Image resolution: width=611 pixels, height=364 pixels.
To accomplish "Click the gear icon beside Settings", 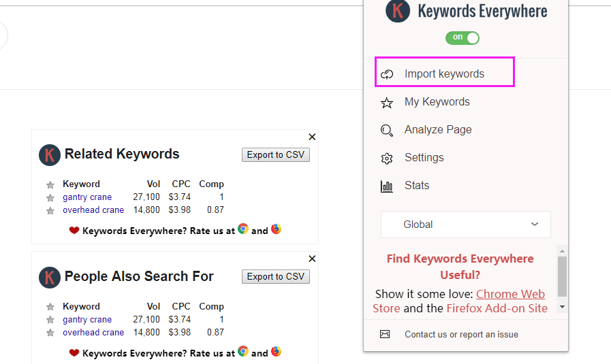I will [x=386, y=159].
